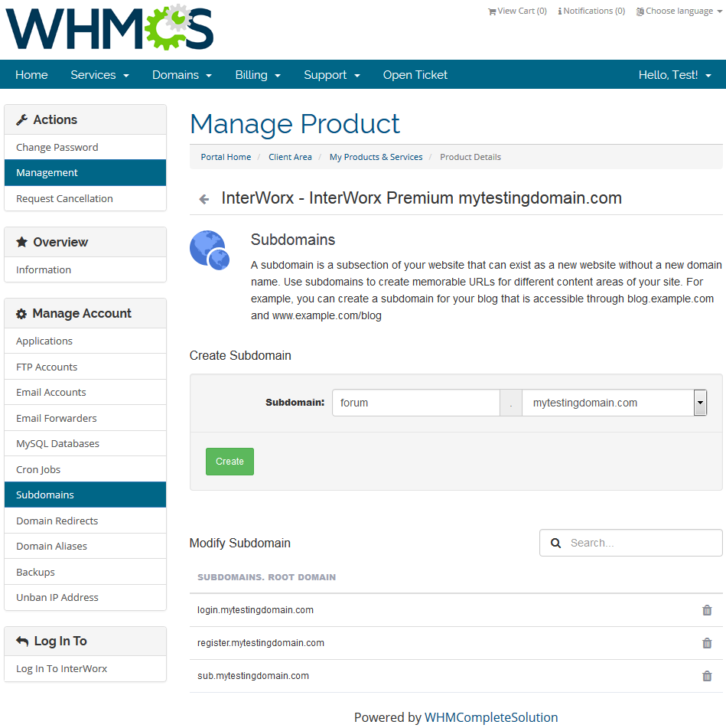726x728 pixels.
Task: Click the search magnifier icon
Action: [555, 544]
